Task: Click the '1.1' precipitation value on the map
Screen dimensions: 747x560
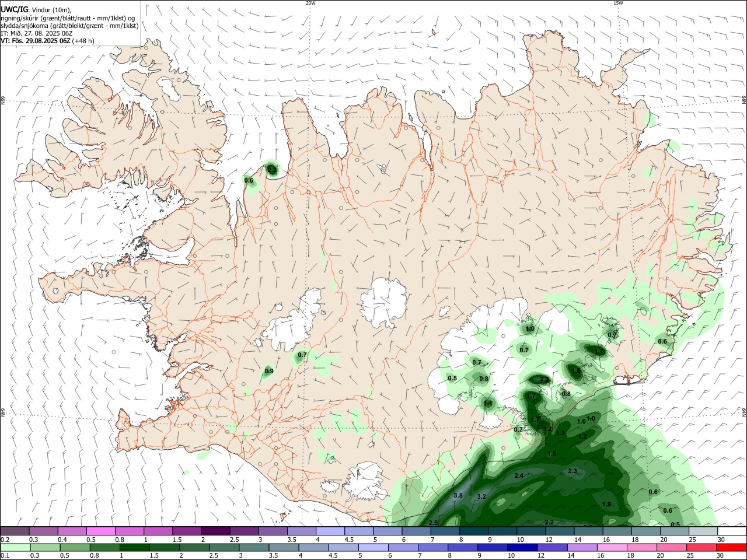Action: 488,403
